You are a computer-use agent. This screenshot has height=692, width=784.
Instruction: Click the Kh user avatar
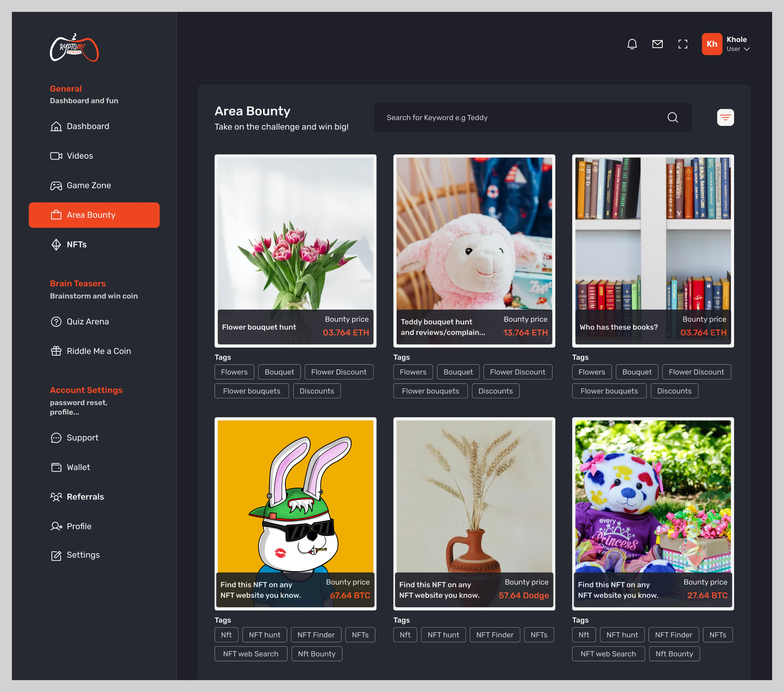(711, 44)
